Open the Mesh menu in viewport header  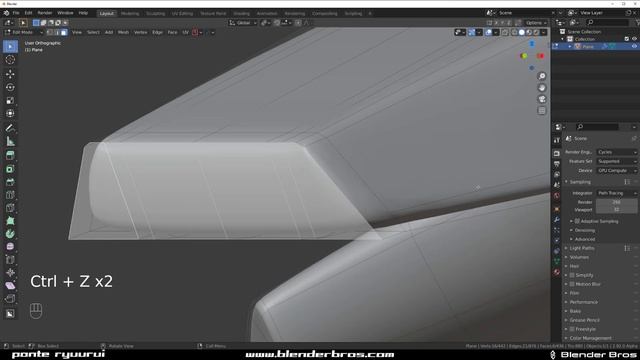123,32
